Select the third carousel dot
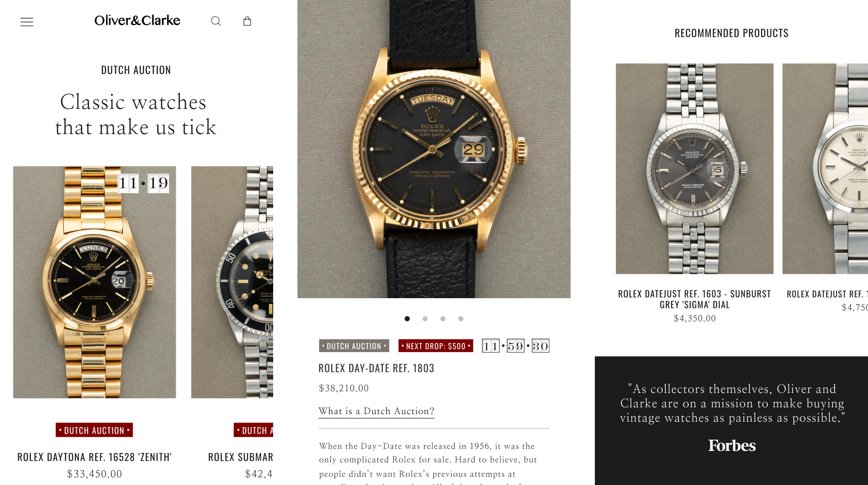868x485 pixels. [443, 319]
